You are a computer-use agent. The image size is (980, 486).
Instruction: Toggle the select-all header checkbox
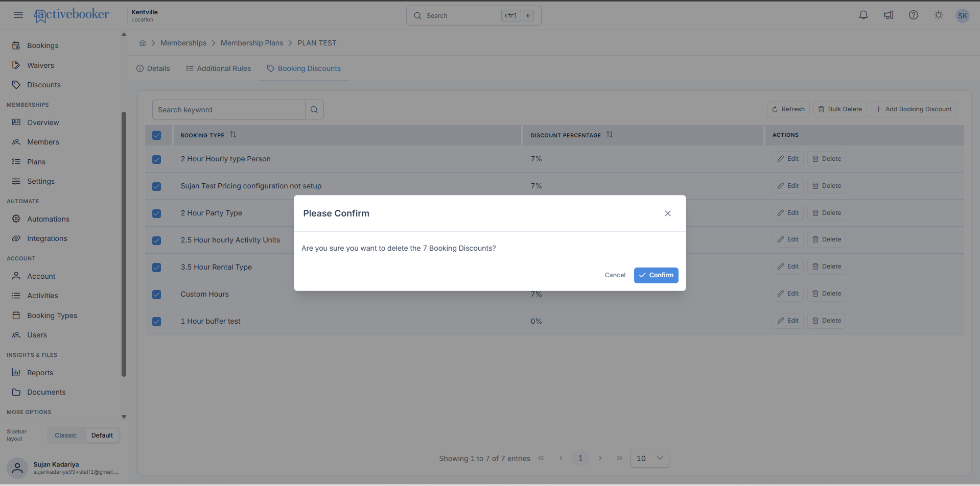pos(157,135)
